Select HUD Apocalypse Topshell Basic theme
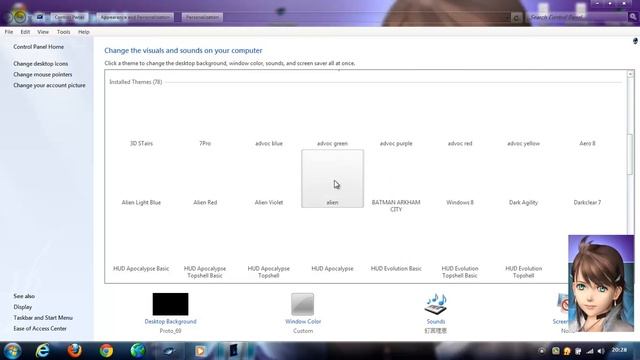640x360 pixels. [x=205, y=249]
